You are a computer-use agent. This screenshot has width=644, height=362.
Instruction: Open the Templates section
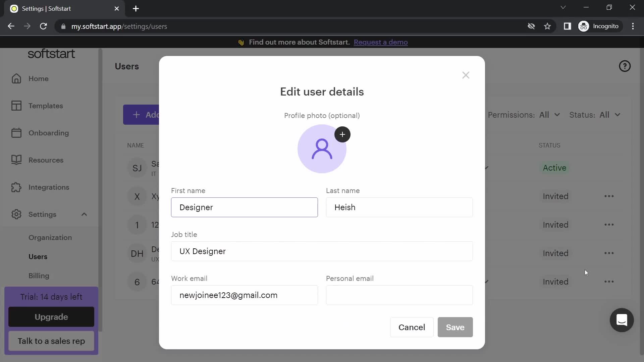tap(46, 106)
